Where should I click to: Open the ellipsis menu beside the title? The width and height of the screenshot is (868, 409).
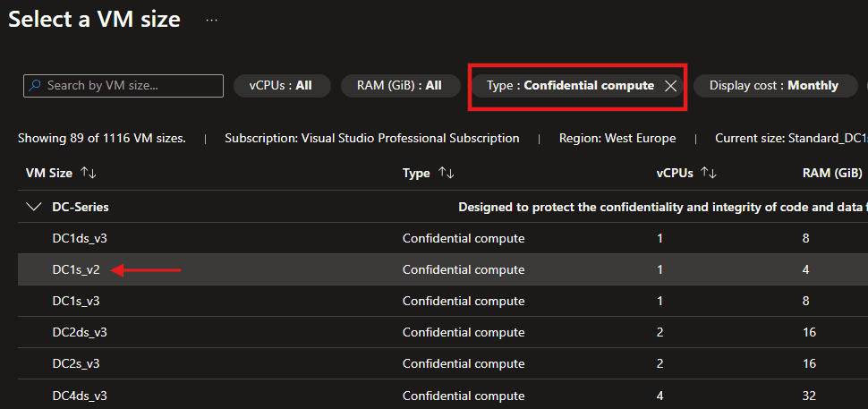click(x=212, y=20)
